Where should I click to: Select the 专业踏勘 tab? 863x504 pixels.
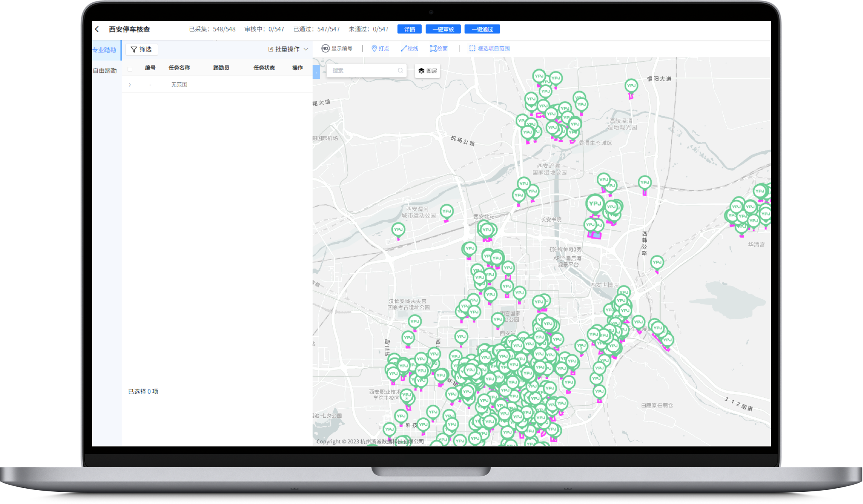click(x=104, y=50)
